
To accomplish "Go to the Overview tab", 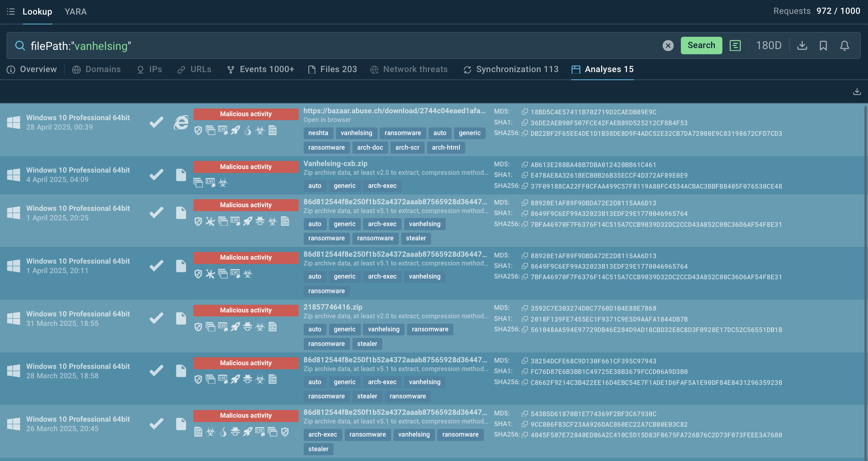I will coord(32,69).
